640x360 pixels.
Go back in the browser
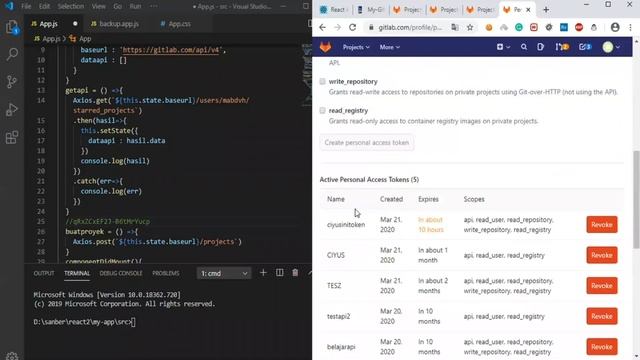322,27
